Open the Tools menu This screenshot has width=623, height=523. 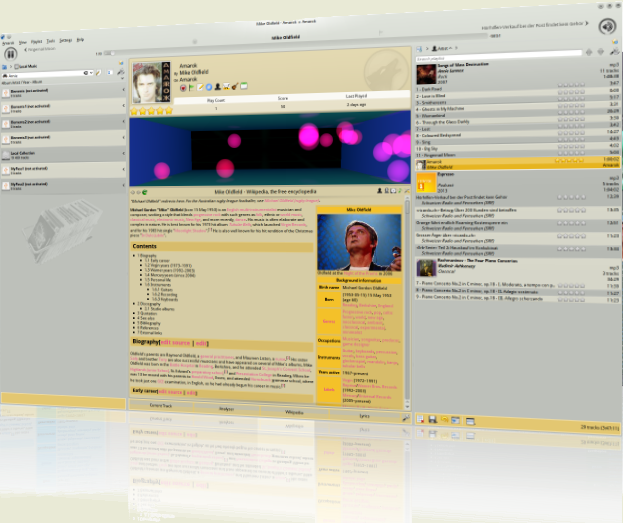tap(51, 41)
